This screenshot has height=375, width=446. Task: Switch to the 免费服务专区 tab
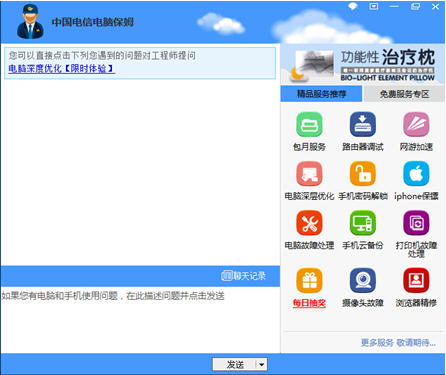404,94
